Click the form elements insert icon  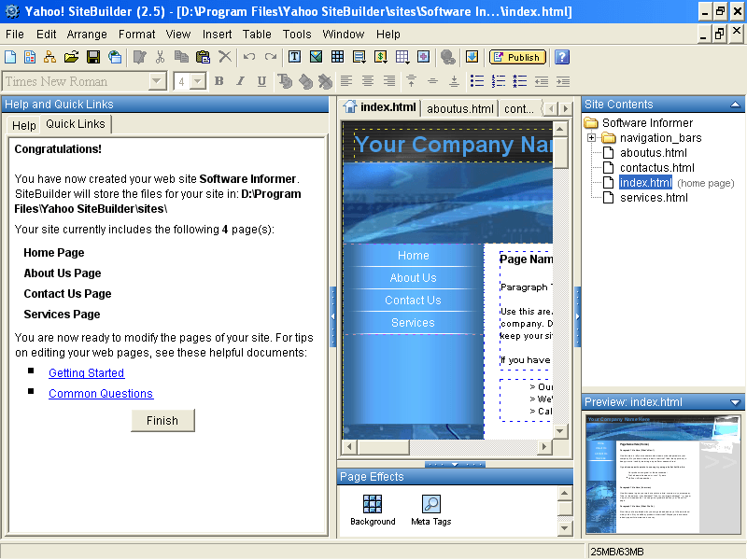point(359,57)
